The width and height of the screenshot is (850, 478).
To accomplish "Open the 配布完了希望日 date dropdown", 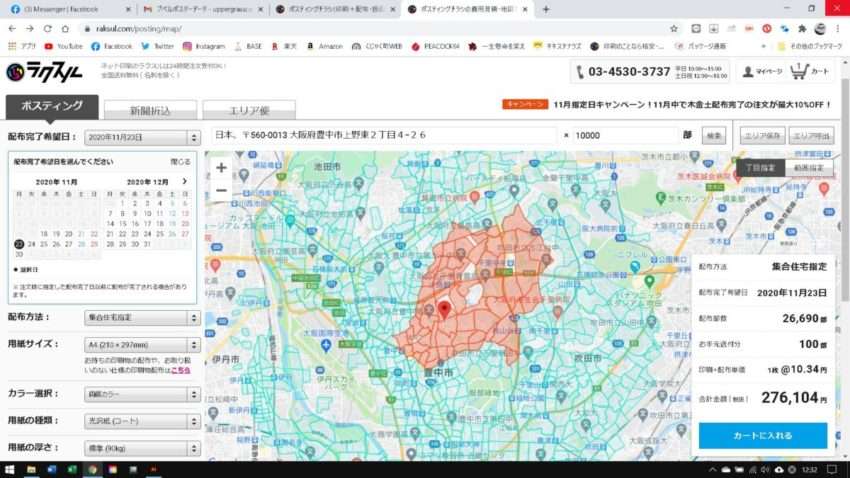I will point(142,138).
